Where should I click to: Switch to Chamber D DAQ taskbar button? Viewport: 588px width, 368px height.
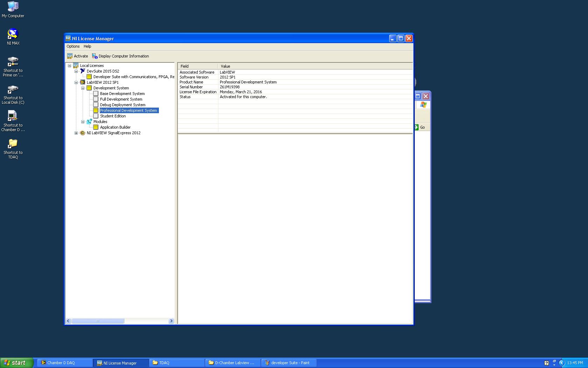65,363
